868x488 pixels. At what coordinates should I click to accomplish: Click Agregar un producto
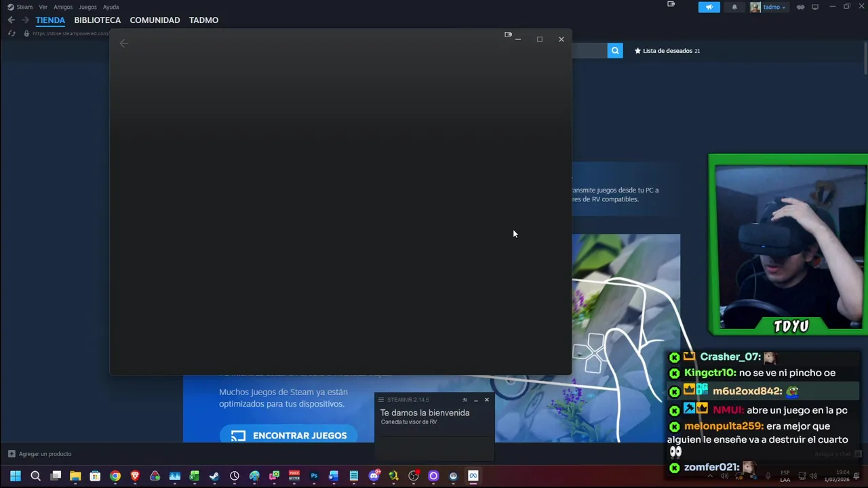click(39, 454)
